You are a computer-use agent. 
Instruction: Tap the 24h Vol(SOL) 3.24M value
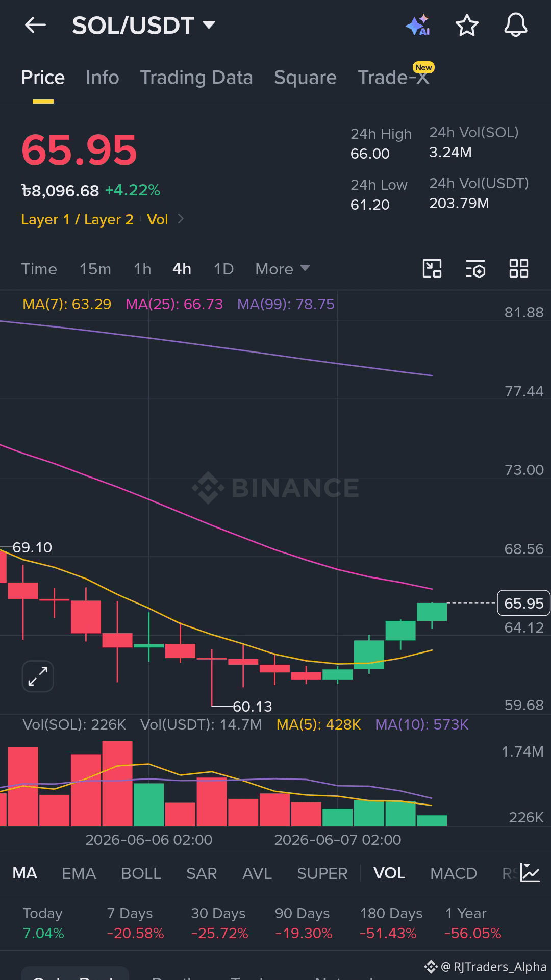pos(450,152)
